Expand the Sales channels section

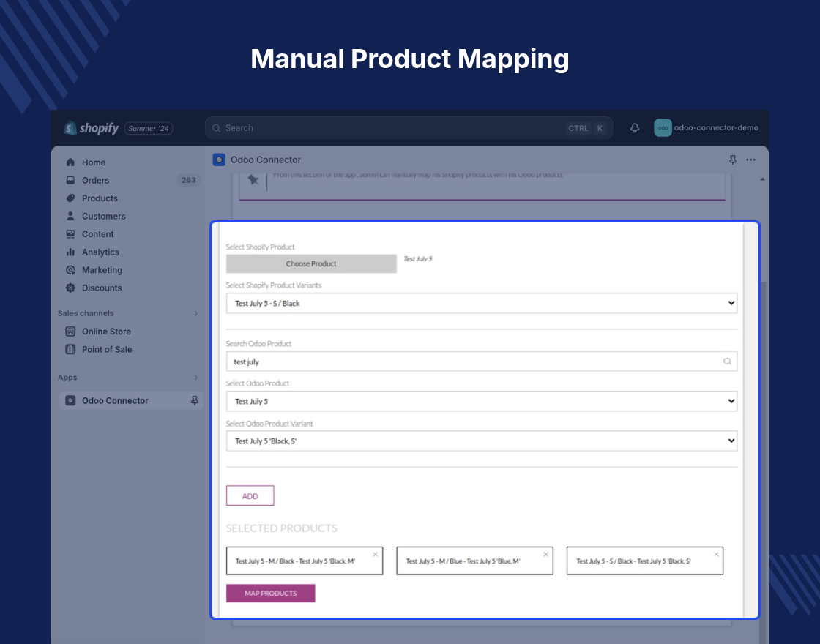pyautogui.click(x=196, y=313)
